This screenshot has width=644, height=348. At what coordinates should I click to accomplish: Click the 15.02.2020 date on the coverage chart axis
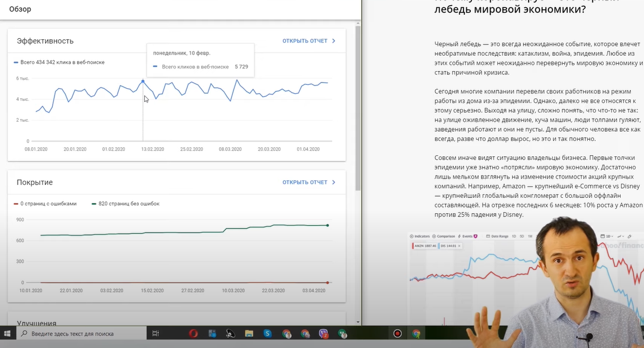pyautogui.click(x=152, y=291)
